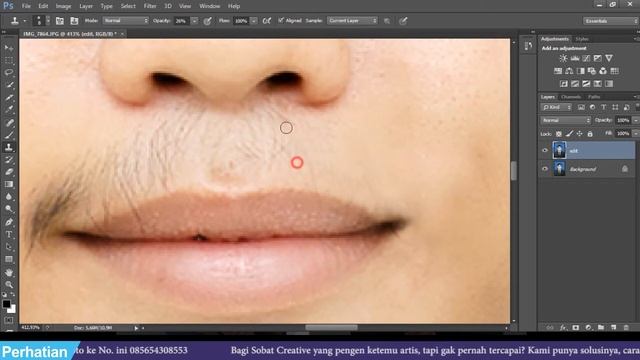
Task: Toggle Lock transparent pixels
Action: pos(558,134)
